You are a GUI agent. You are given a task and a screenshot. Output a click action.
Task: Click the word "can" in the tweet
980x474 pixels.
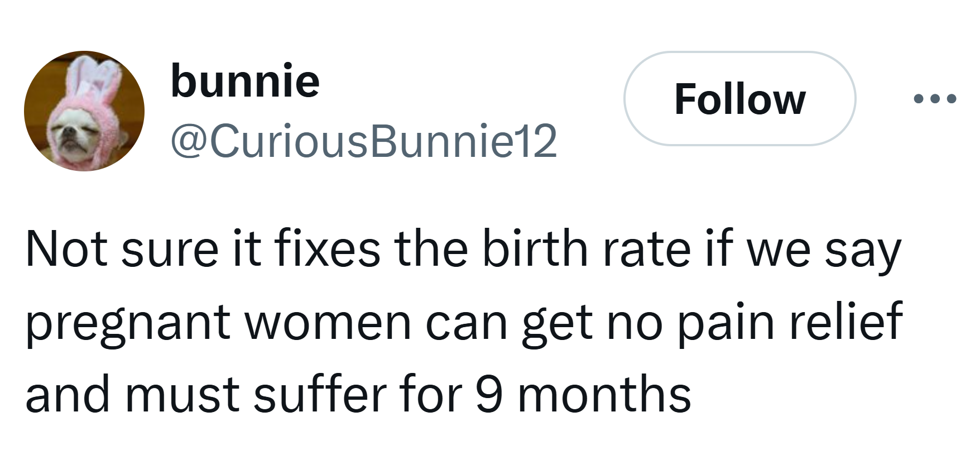coord(466,322)
